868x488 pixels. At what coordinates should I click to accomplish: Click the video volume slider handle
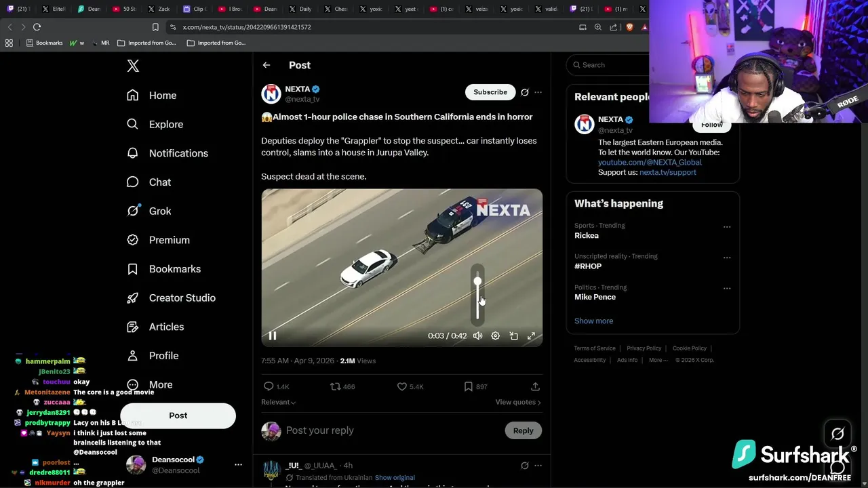[477, 281]
